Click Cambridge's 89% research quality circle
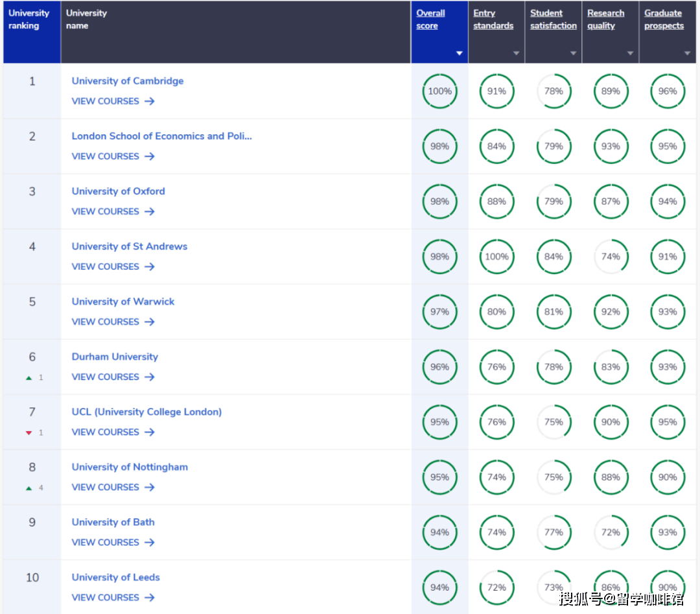 click(x=611, y=91)
